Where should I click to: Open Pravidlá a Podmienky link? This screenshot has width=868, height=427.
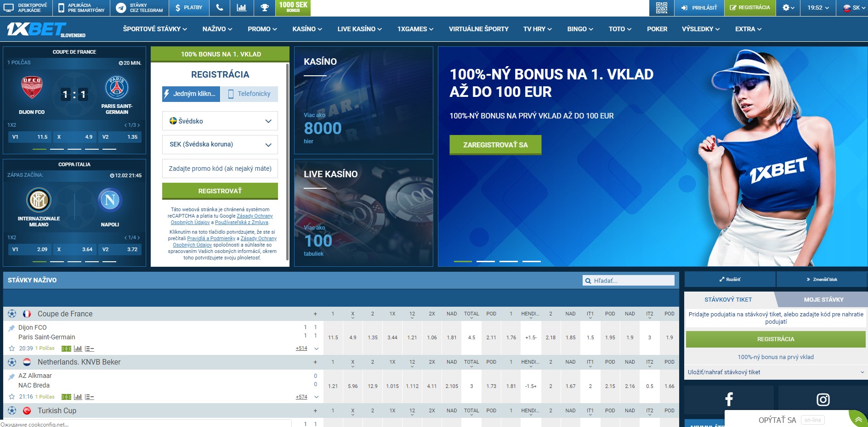click(x=211, y=238)
